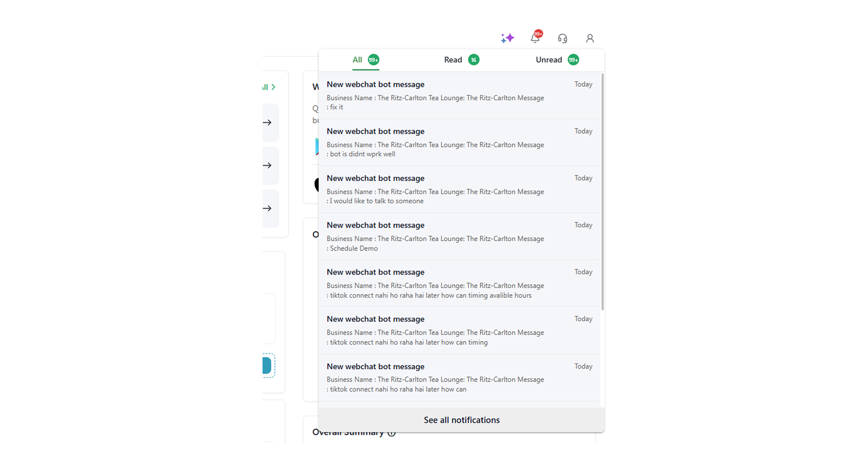Click the teal button in left panel

[267, 365]
